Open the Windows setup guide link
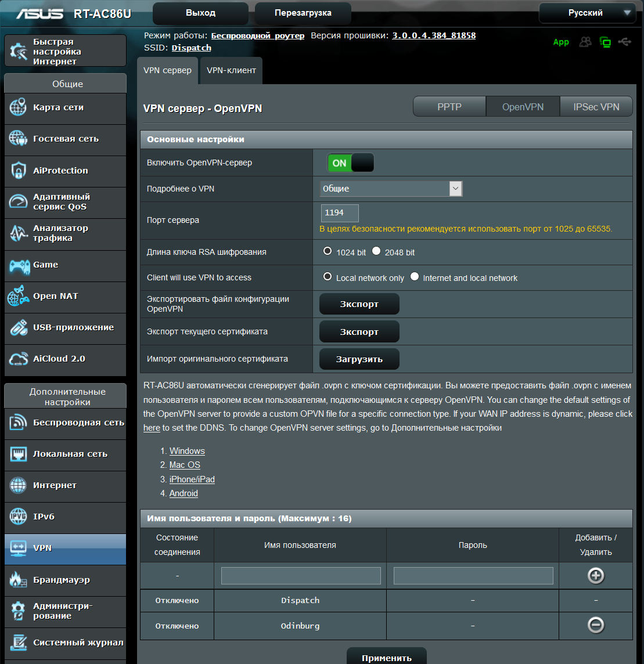Screen dimensions: 644x664 [187, 451]
